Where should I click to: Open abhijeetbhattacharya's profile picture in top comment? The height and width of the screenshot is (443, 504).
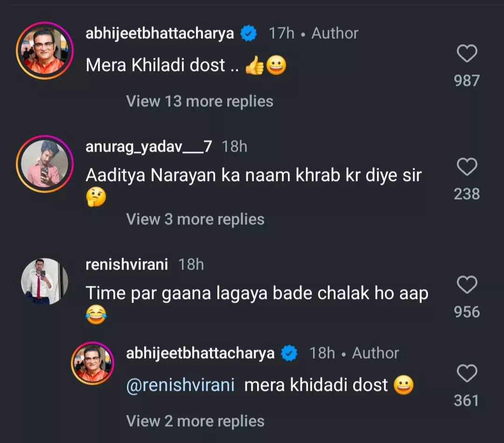tap(45, 50)
